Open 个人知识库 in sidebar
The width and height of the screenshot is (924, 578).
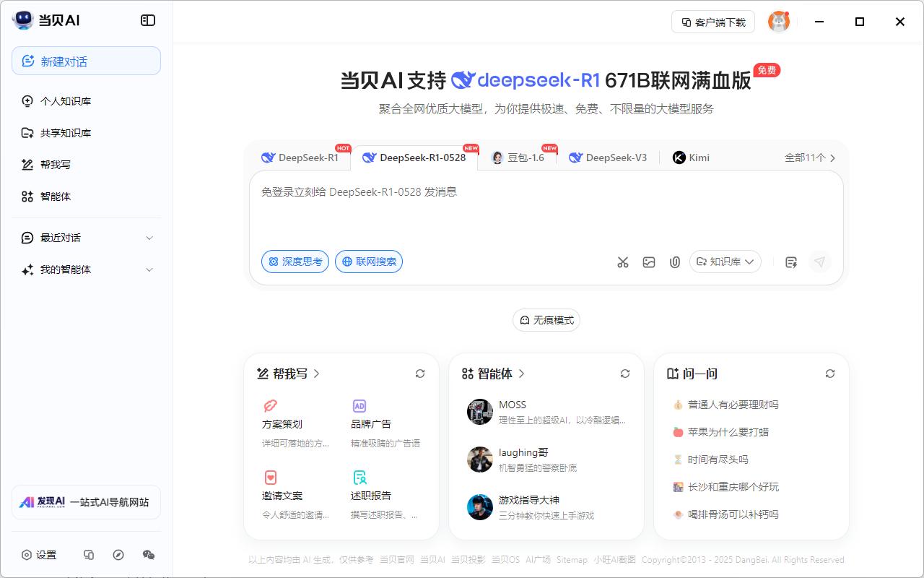(86, 101)
